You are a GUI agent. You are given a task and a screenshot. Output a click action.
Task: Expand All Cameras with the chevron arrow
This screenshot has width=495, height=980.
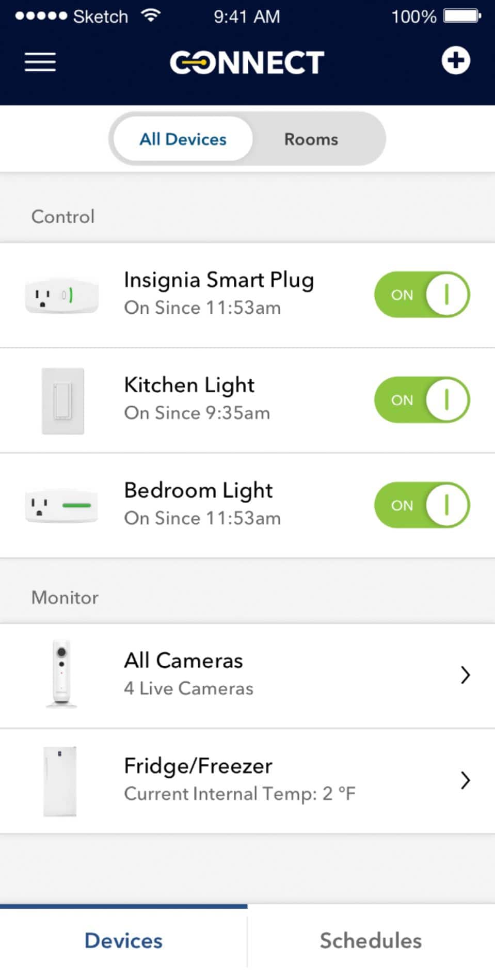point(465,675)
